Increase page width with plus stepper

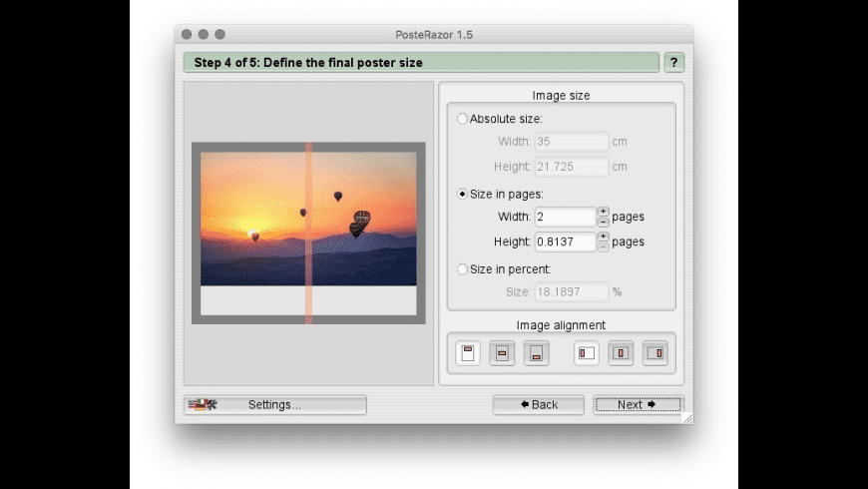603,212
